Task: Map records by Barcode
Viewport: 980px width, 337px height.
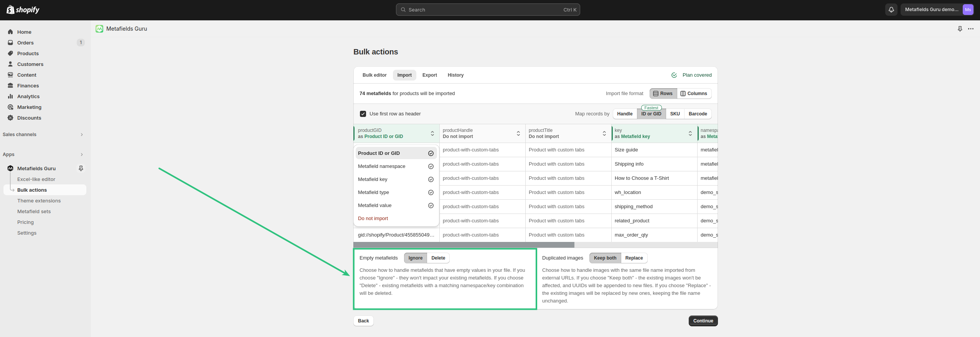Action: 698,114
